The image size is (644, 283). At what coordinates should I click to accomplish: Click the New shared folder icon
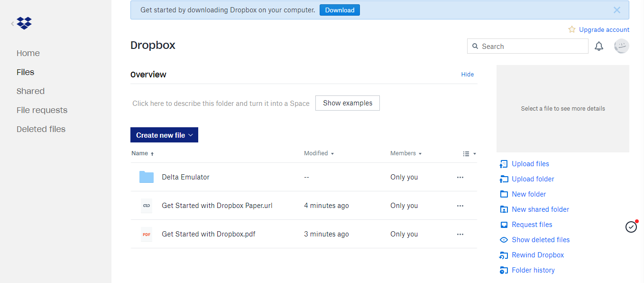[x=504, y=209]
